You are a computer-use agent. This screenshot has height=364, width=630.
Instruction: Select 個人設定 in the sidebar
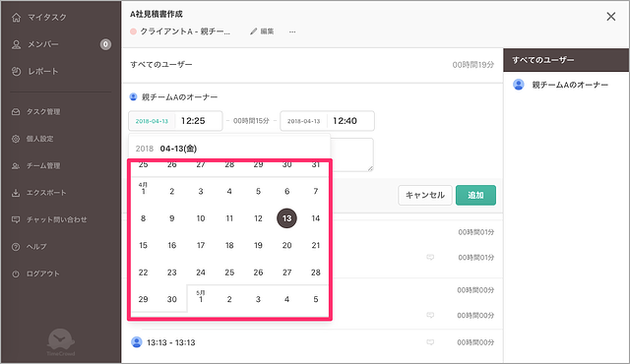[39, 139]
